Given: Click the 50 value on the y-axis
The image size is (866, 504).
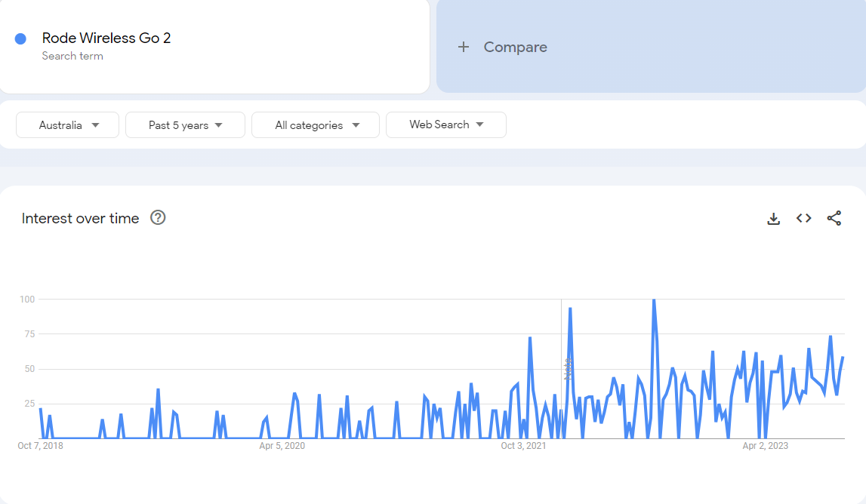Looking at the screenshot, I should pos(30,369).
